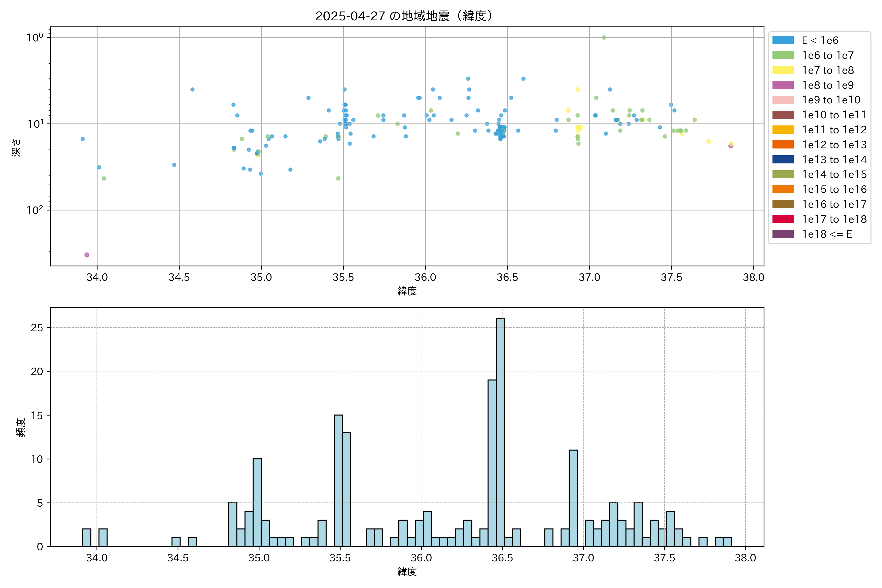The height and width of the screenshot is (588, 882).
Task: Click the 1e10 to 1e11 brown swatch
Action: point(783,115)
